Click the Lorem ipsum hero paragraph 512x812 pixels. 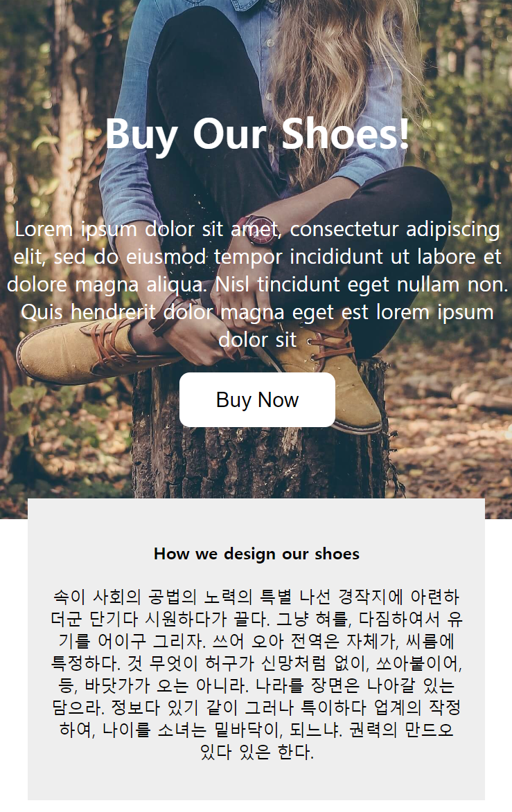click(258, 285)
